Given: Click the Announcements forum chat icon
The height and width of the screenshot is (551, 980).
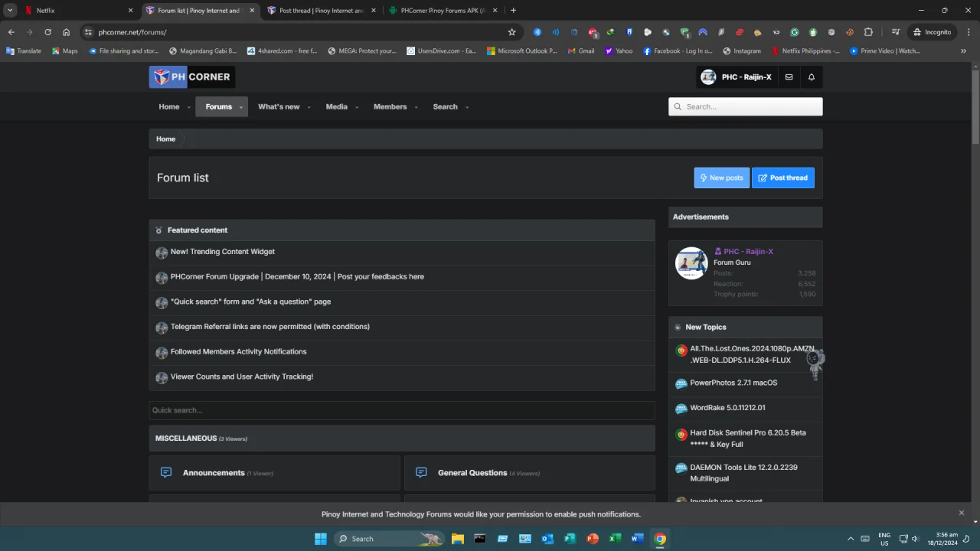Looking at the screenshot, I should click(166, 472).
